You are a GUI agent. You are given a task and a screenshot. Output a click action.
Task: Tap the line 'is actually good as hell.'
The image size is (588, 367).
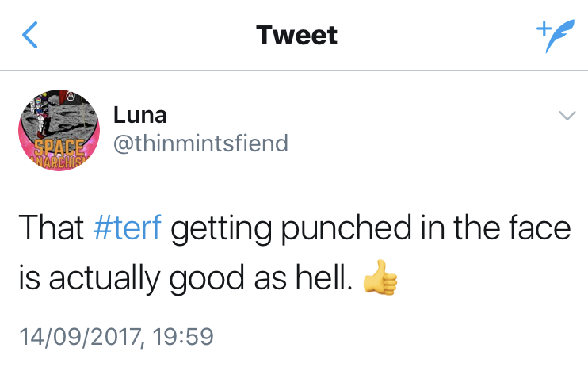[185, 279]
